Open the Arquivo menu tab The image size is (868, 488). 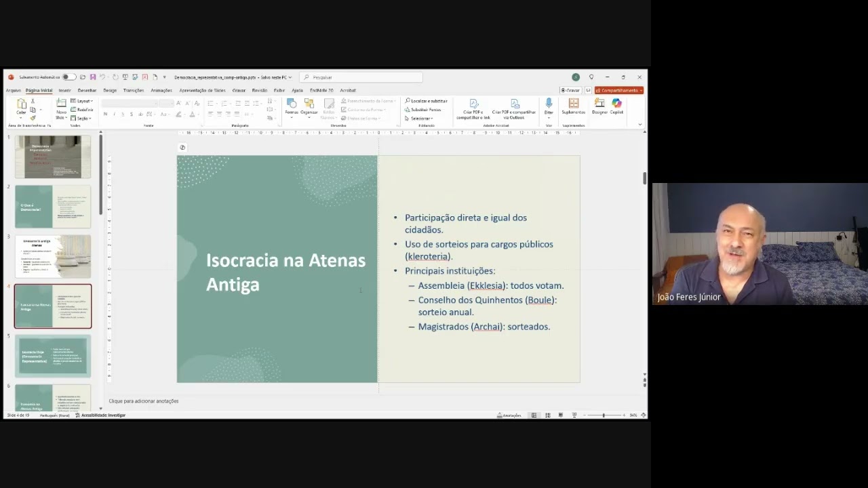[14, 90]
